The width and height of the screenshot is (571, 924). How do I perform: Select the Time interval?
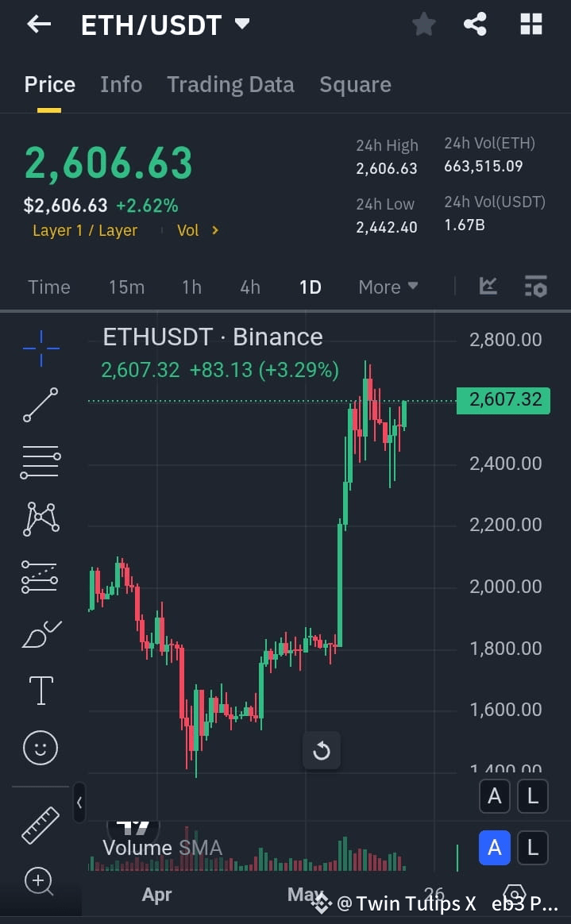click(49, 287)
